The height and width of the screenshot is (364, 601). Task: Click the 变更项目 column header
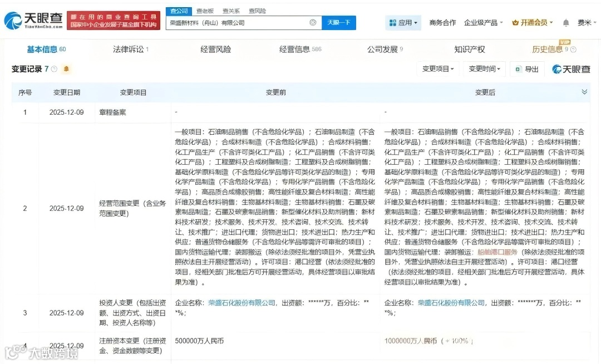coord(133,92)
